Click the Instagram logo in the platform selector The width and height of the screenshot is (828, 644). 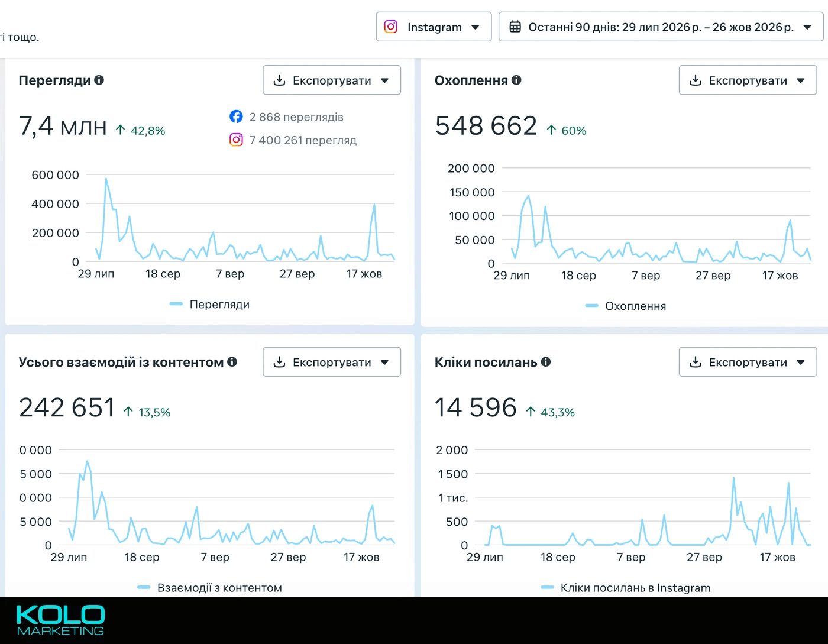(x=391, y=27)
